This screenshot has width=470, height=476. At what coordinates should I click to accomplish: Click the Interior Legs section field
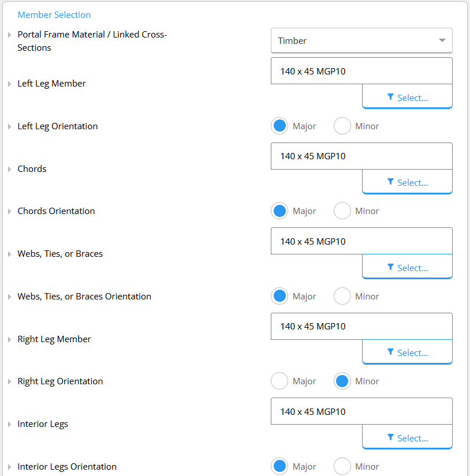(x=361, y=411)
